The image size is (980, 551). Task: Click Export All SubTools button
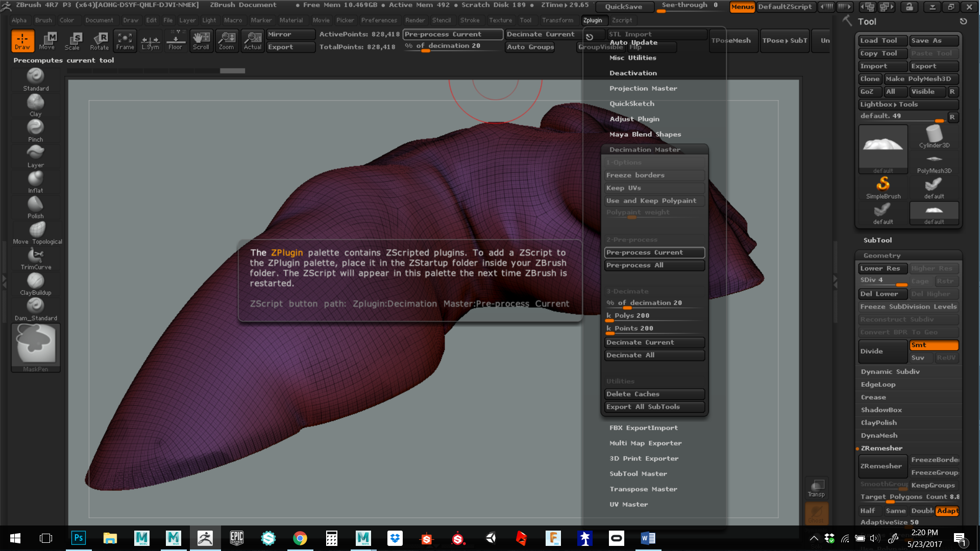click(654, 407)
